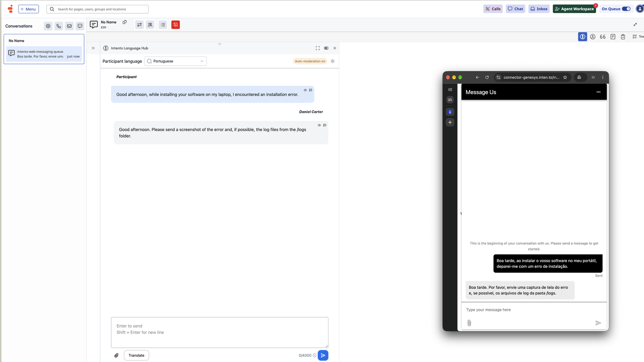Expand browser extensions overflow chevrons

[x=593, y=77]
